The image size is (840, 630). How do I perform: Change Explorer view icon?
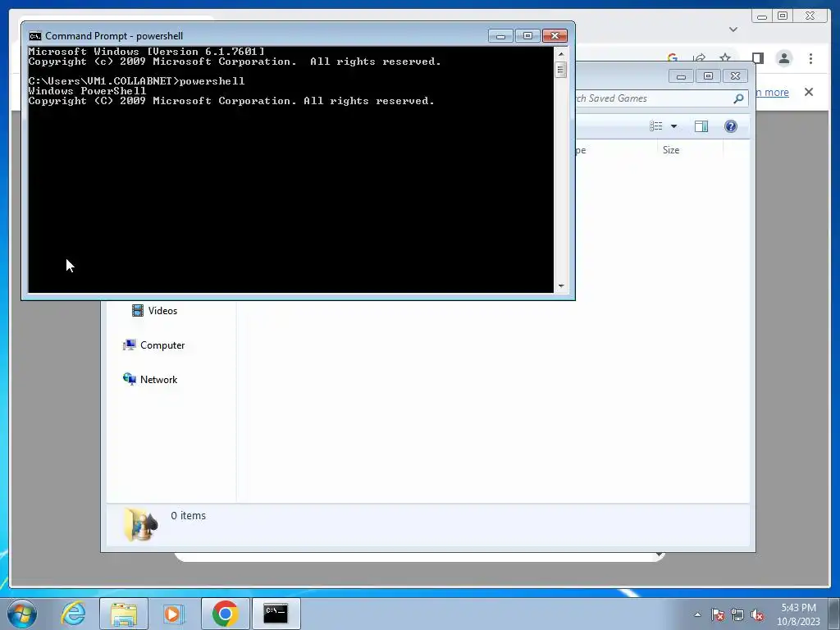click(x=656, y=126)
